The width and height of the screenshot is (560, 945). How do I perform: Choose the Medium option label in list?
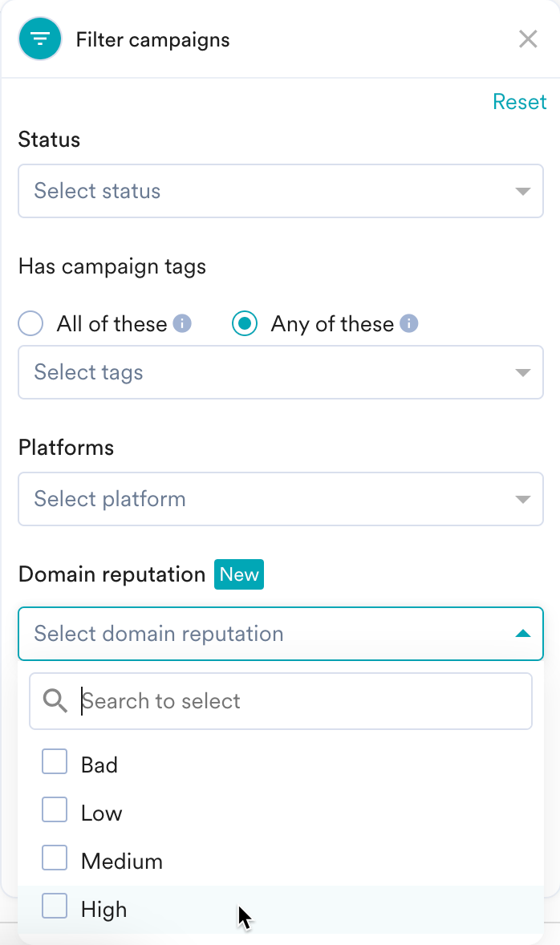coord(122,862)
